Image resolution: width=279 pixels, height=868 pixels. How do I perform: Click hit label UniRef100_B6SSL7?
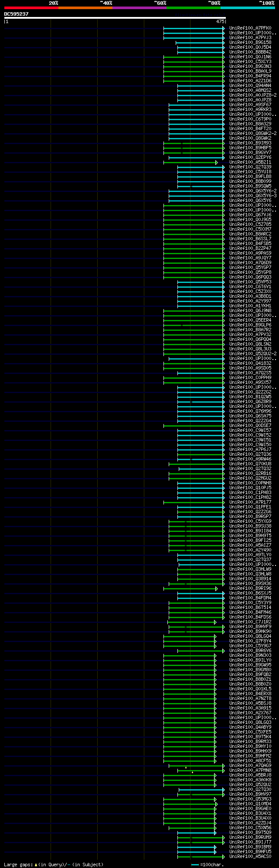[250, 239]
